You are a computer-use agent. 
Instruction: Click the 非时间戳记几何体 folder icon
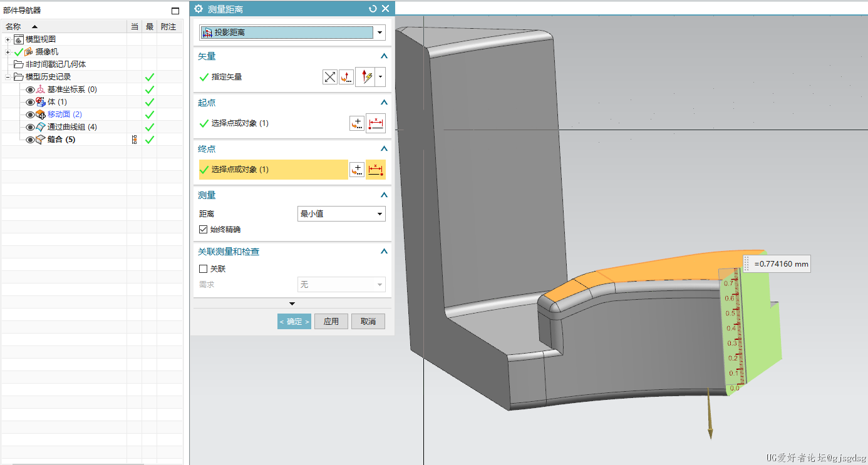[18, 64]
